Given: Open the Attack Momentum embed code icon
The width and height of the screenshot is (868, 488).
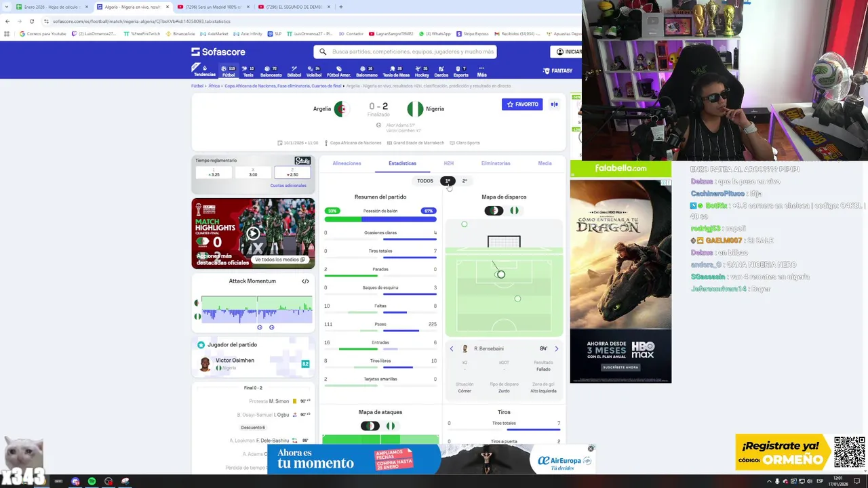Looking at the screenshot, I should click(305, 281).
